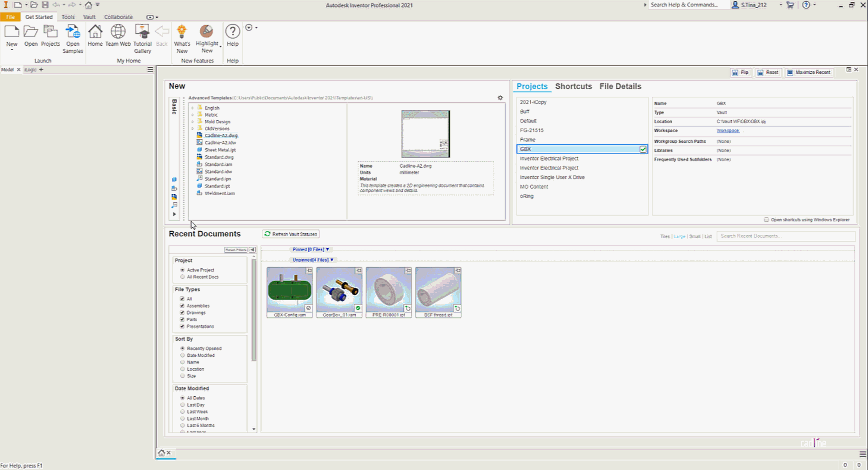The width and height of the screenshot is (868, 470).
Task: Click the Refresh Vault Statuses button
Action: point(290,234)
